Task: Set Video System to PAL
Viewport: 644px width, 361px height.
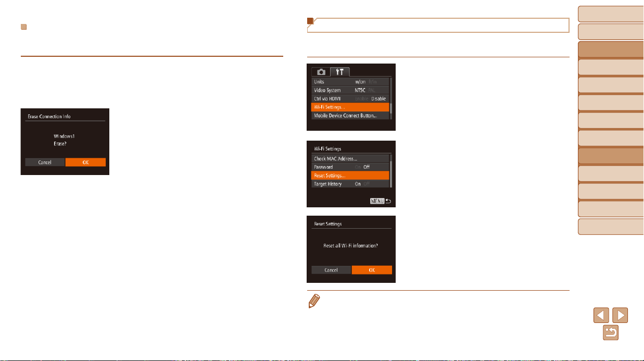Action: click(373, 90)
